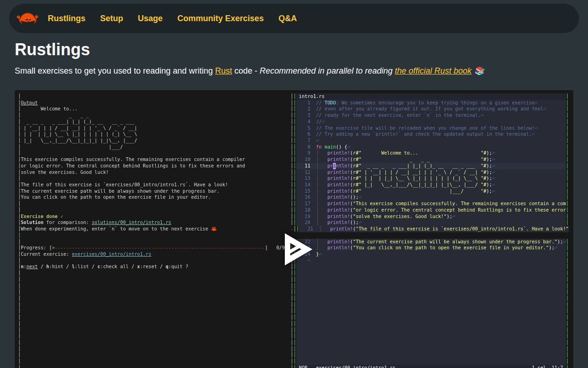
Task: Open the official Rust book link
Action: click(x=433, y=71)
